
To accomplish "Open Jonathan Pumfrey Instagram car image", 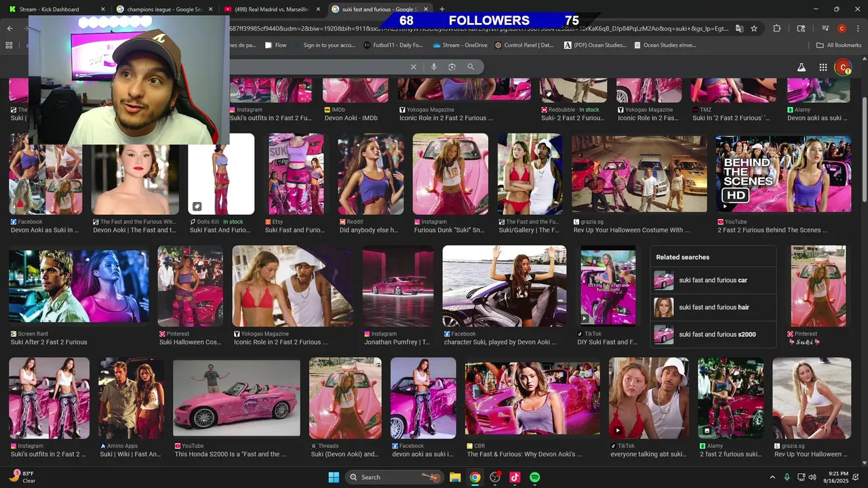I will tap(397, 286).
